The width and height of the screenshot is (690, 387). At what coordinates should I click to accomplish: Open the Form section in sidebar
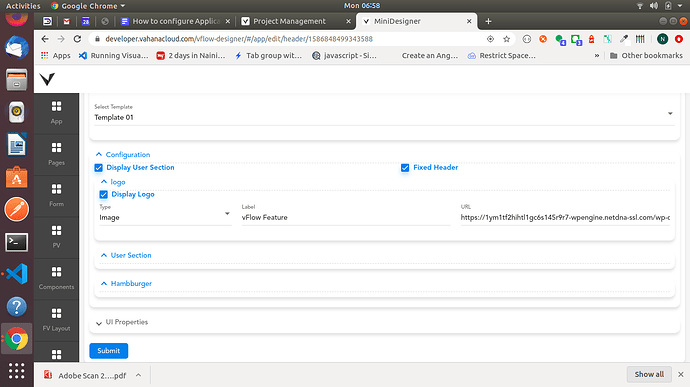tap(56, 196)
